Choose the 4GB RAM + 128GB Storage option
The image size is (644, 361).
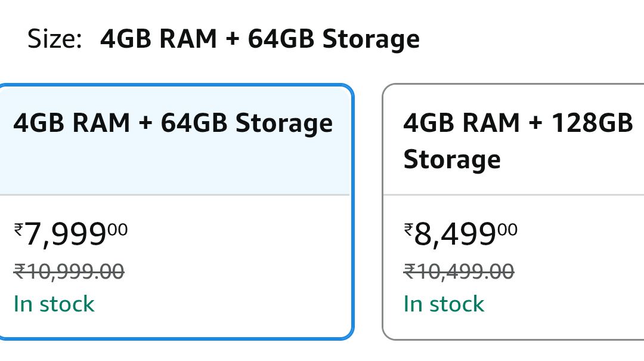[513, 212]
